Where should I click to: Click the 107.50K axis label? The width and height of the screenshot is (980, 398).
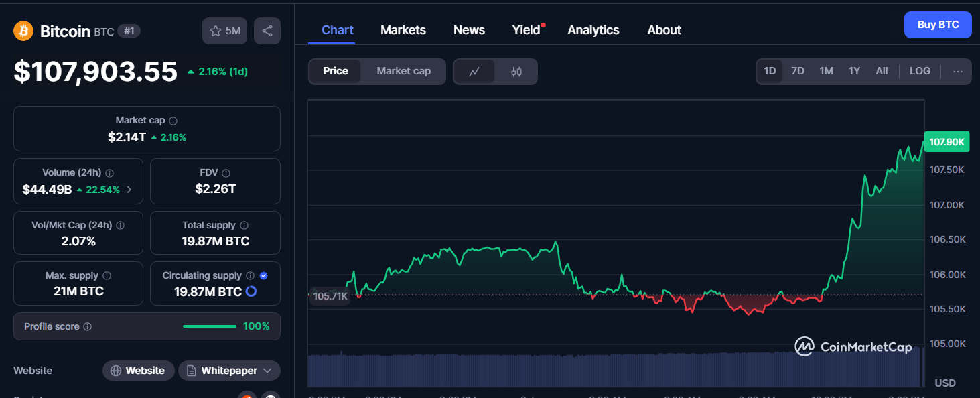(947, 170)
